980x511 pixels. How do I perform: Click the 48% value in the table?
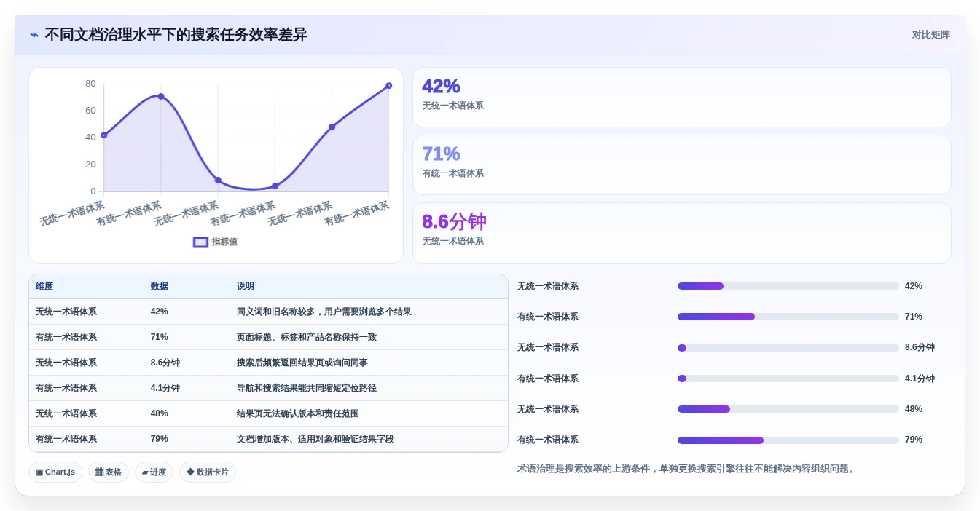point(160,413)
